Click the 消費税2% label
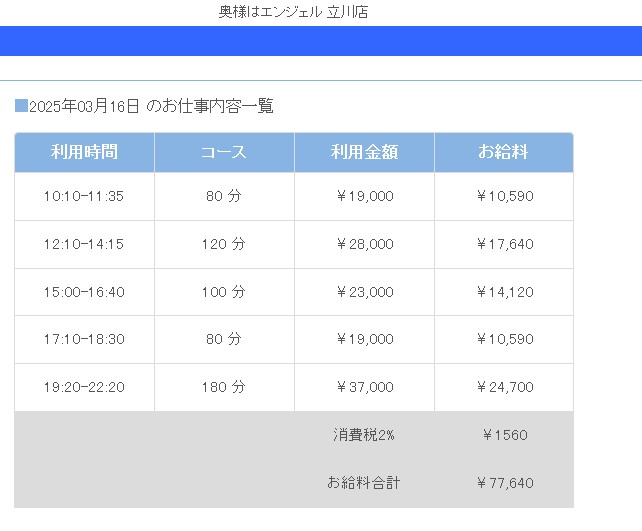The width and height of the screenshot is (642, 531). (364, 435)
